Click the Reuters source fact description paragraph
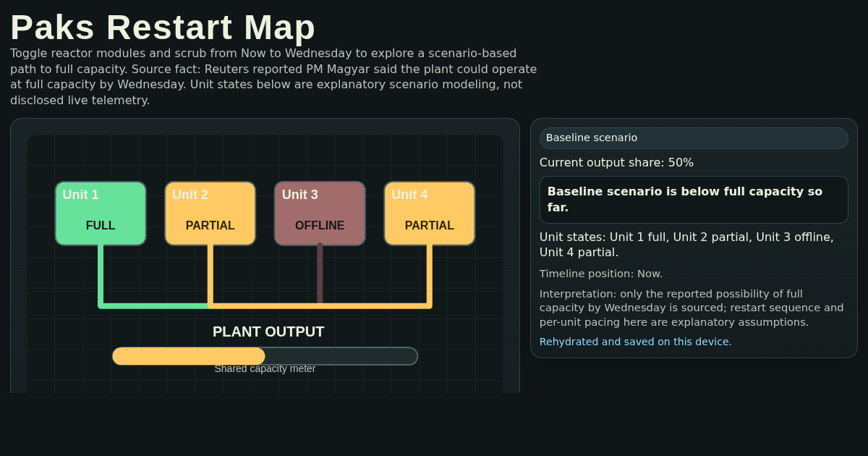Viewport: 868px width, 456px height. [x=275, y=77]
